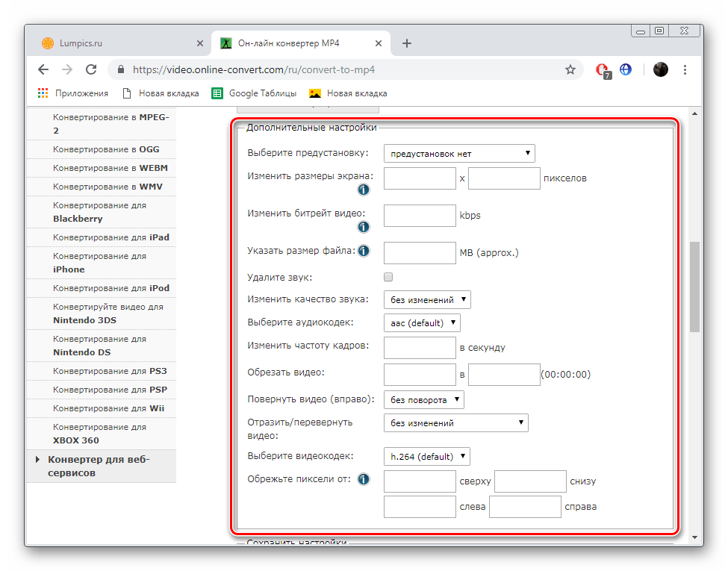Open Google Таблицы bookmark
This screenshot has width=728, height=571.
point(254,93)
